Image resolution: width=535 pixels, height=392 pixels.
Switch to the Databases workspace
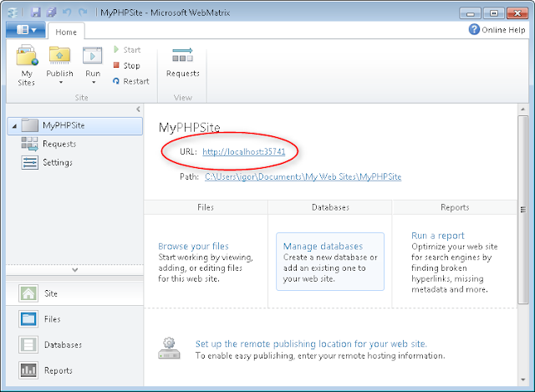click(x=74, y=344)
